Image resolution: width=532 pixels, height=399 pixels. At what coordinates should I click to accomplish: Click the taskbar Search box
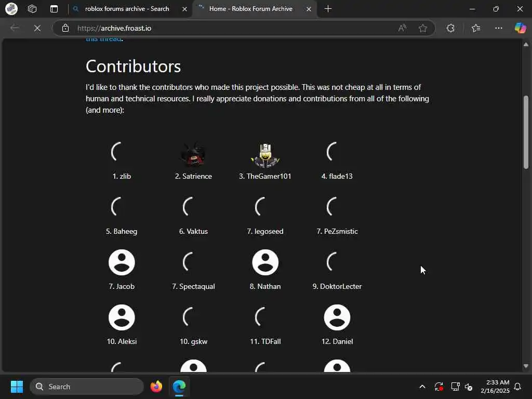pos(87,387)
